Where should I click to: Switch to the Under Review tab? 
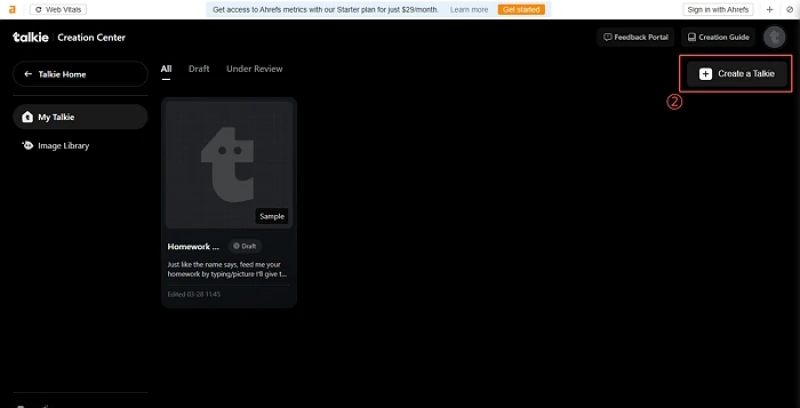[x=254, y=69]
